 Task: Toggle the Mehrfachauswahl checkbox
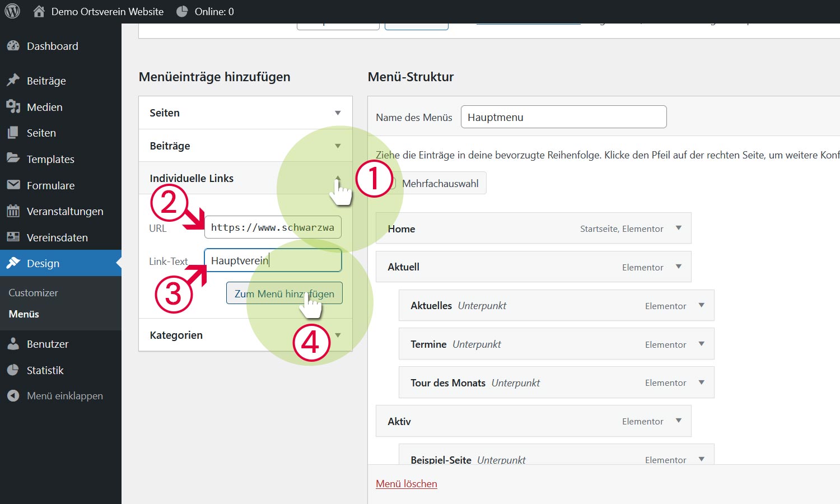pos(391,183)
